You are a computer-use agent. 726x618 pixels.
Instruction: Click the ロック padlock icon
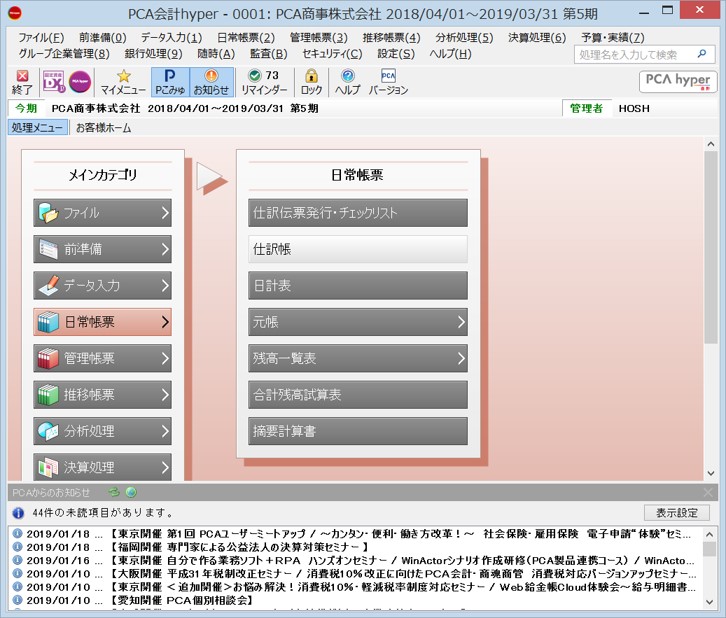click(312, 82)
